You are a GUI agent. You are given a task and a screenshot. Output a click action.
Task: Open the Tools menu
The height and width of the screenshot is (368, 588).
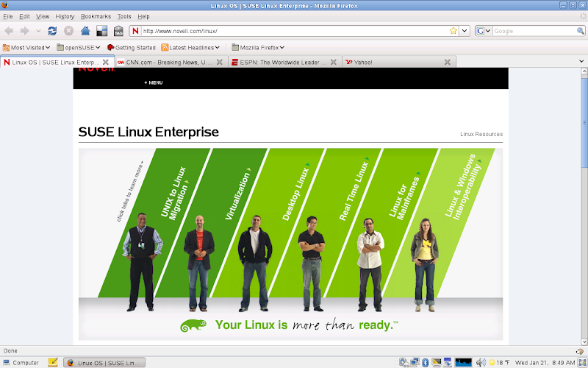coord(123,16)
